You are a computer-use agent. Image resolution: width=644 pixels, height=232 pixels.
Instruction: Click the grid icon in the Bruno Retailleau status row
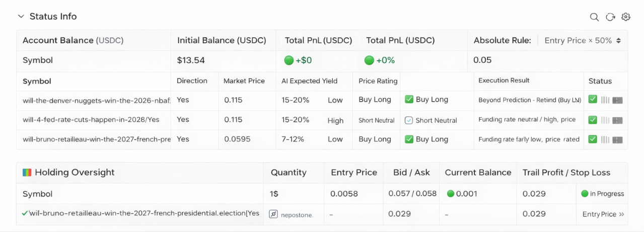coord(618,139)
